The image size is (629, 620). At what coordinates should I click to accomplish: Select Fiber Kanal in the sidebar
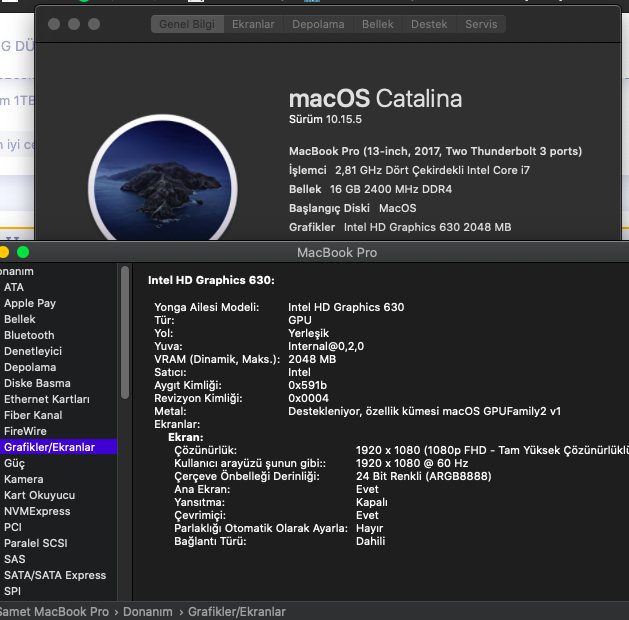click(33, 415)
